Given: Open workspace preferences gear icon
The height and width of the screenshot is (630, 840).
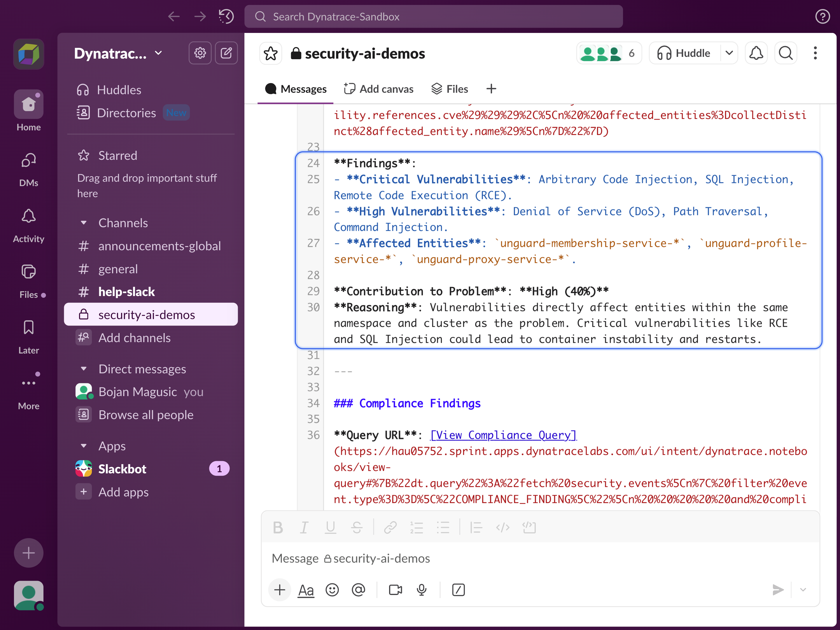Looking at the screenshot, I should [x=200, y=53].
